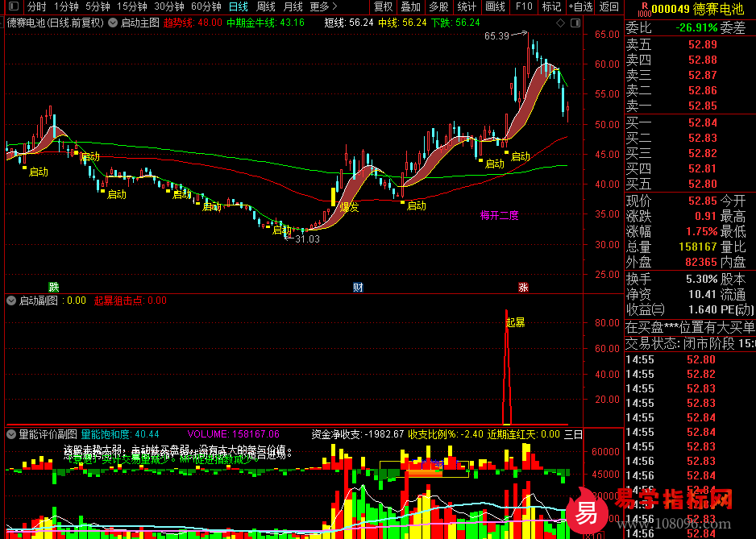Screen dimensions: 756x539
Task: Click 短线: 56.24 indicator value
Action: [x=349, y=23]
